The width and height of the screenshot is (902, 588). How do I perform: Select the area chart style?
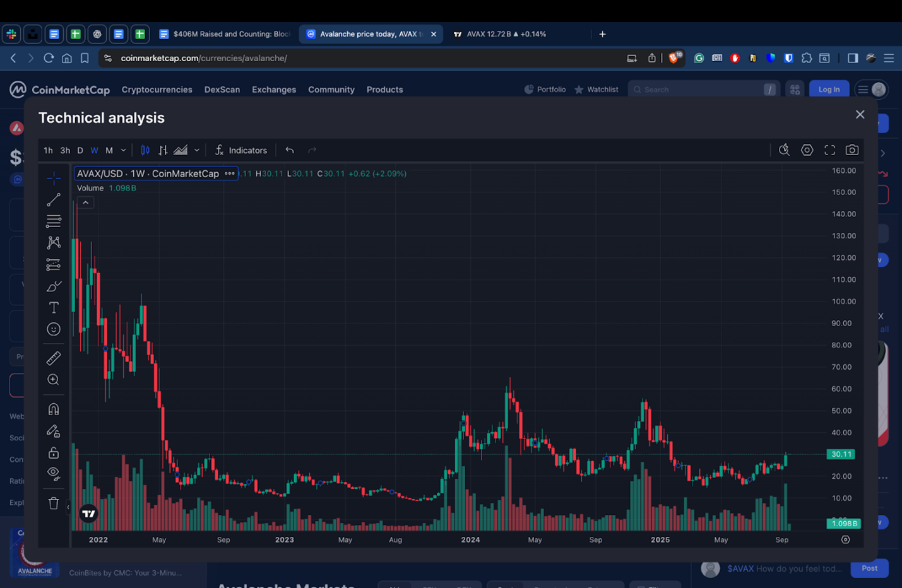181,150
